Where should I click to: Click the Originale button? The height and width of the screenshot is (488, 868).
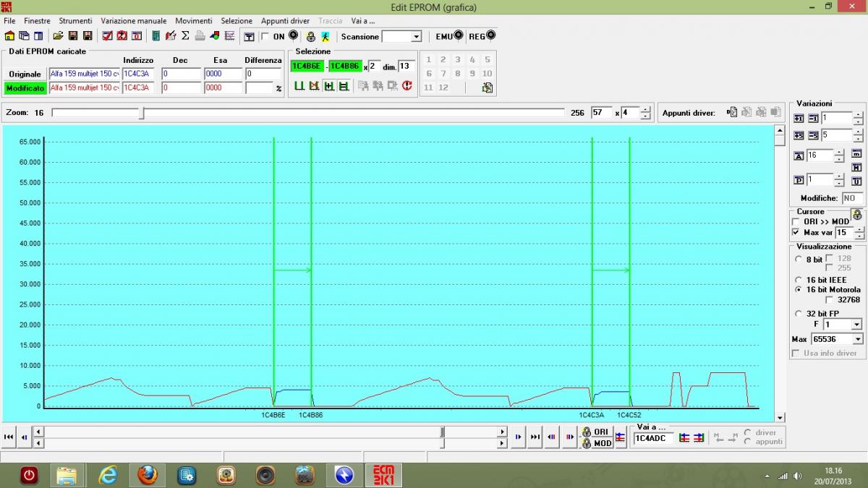coord(25,74)
